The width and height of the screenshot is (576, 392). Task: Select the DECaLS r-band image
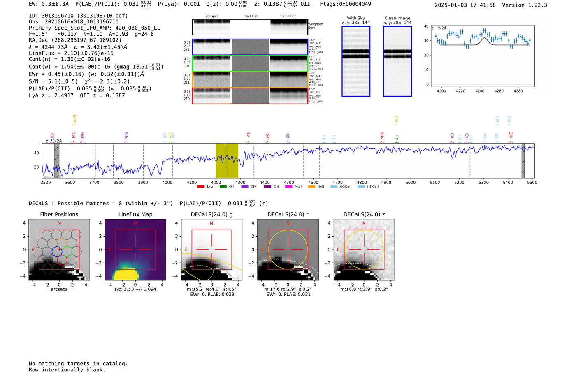(288, 250)
